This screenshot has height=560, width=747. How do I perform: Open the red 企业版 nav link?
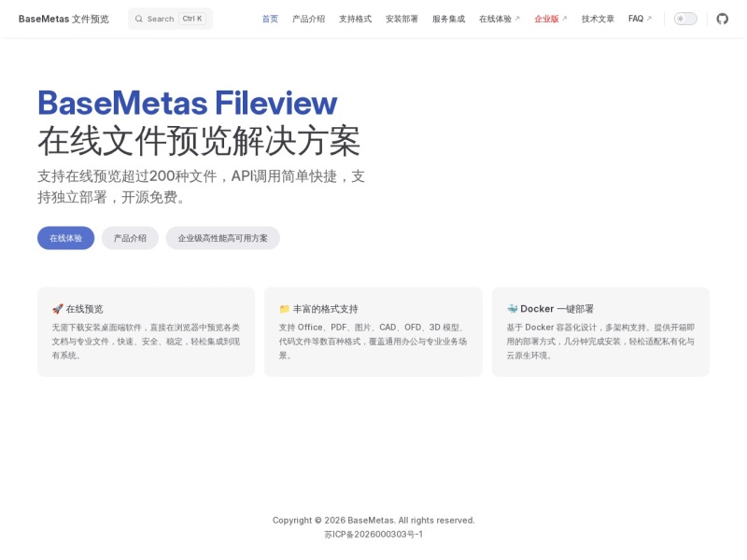coord(551,19)
